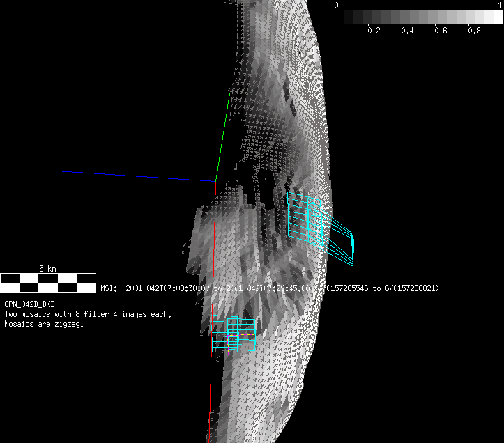The image size is (504, 443).
Task: Click the checkered 5 km scale bar
Action: [x=48, y=283]
